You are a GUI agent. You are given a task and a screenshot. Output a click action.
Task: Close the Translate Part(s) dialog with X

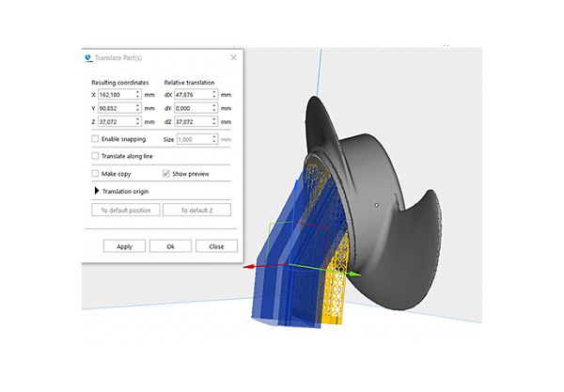(x=233, y=57)
